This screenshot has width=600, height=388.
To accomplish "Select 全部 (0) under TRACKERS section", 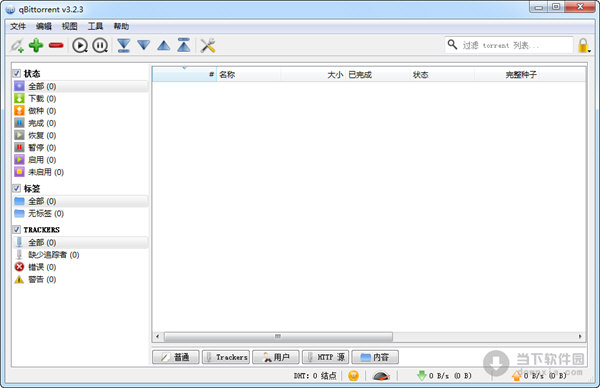I will 80,243.
